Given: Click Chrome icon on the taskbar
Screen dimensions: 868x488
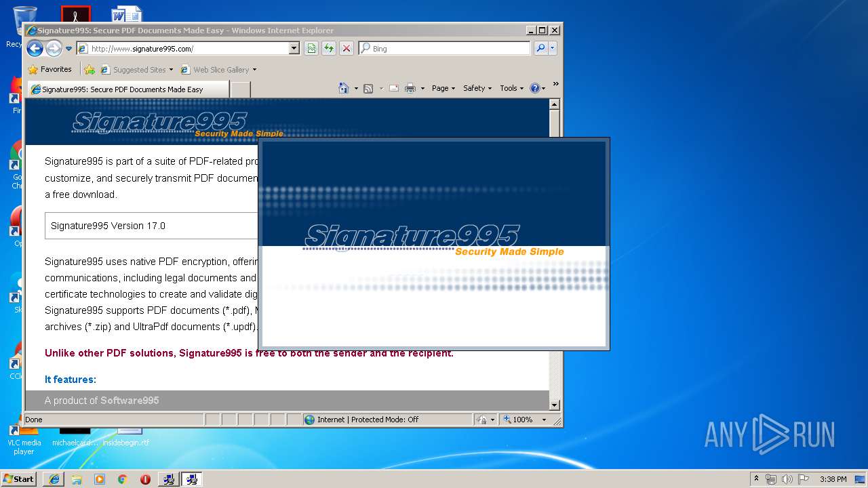Looking at the screenshot, I should coord(123,479).
